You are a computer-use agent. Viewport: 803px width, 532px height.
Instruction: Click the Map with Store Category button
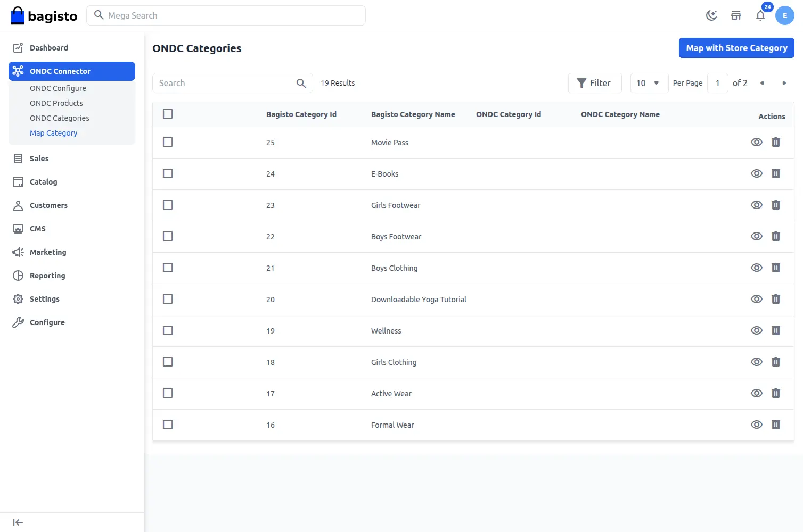tap(736, 48)
